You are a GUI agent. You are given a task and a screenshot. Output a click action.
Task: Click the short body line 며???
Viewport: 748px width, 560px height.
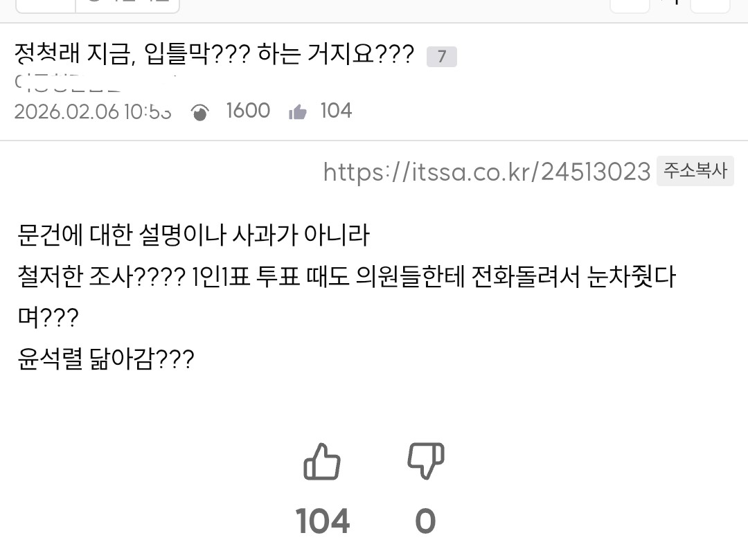(x=48, y=318)
